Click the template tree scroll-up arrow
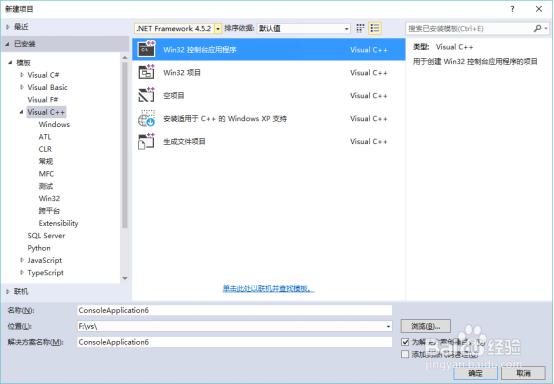Image resolution: width=554 pixels, height=384 pixels. [125, 57]
